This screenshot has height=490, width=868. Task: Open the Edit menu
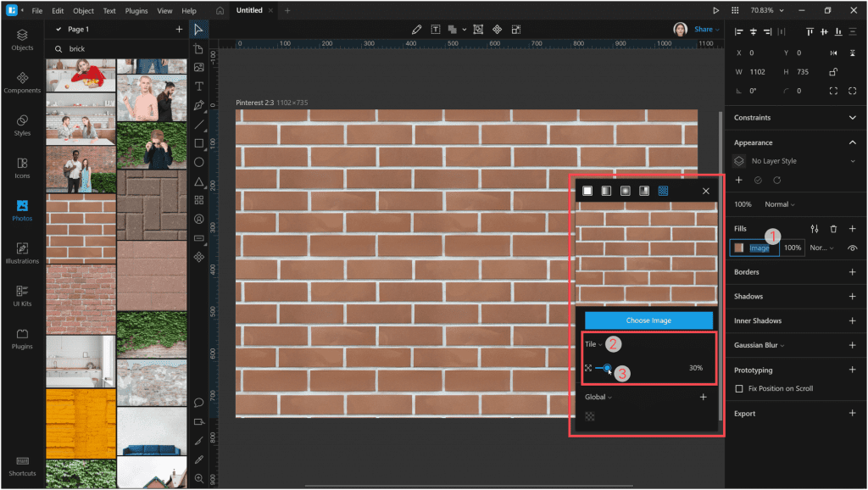pyautogui.click(x=58, y=10)
